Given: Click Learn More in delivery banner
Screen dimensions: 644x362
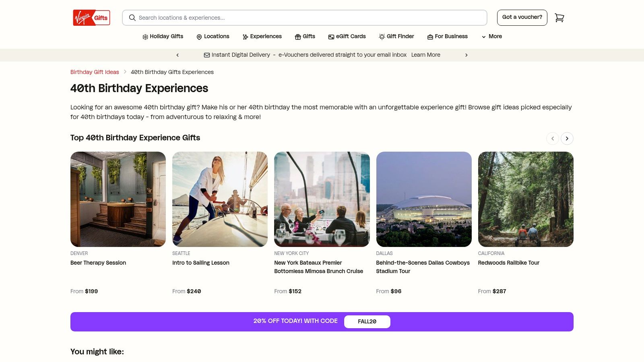Looking at the screenshot, I should 425,55.
